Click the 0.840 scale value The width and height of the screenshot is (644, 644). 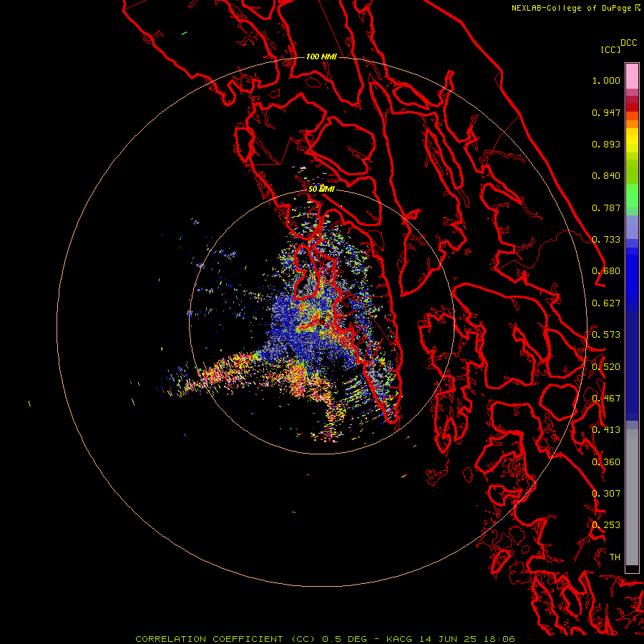click(606, 176)
